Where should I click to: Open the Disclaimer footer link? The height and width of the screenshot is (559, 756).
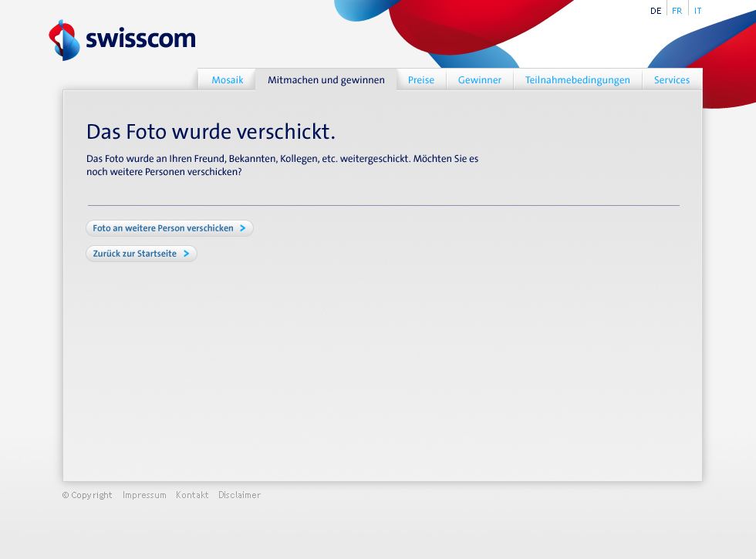239,495
